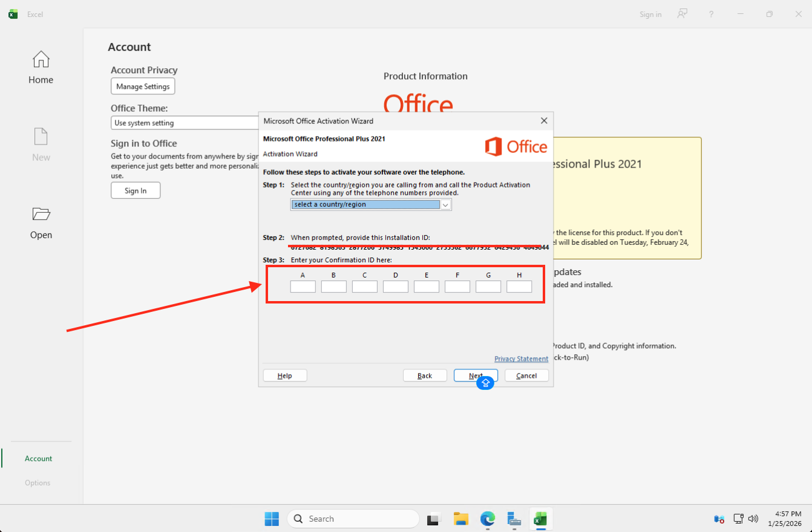Viewport: 812px width, 532px height.
Task: Open the Office Theme dropdown
Action: (x=185, y=123)
